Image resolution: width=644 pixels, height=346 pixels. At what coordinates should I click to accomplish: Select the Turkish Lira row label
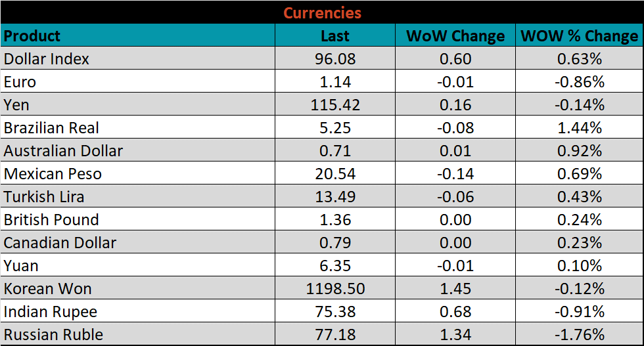44,197
